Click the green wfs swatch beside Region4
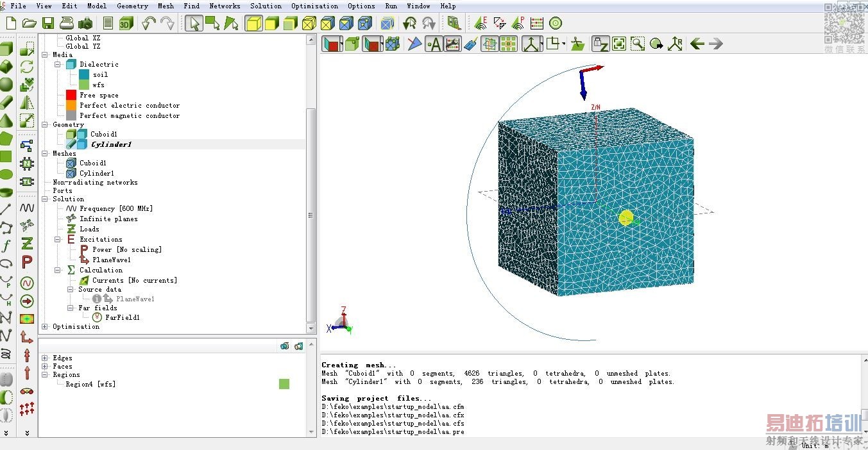868x450 pixels. pyautogui.click(x=284, y=384)
